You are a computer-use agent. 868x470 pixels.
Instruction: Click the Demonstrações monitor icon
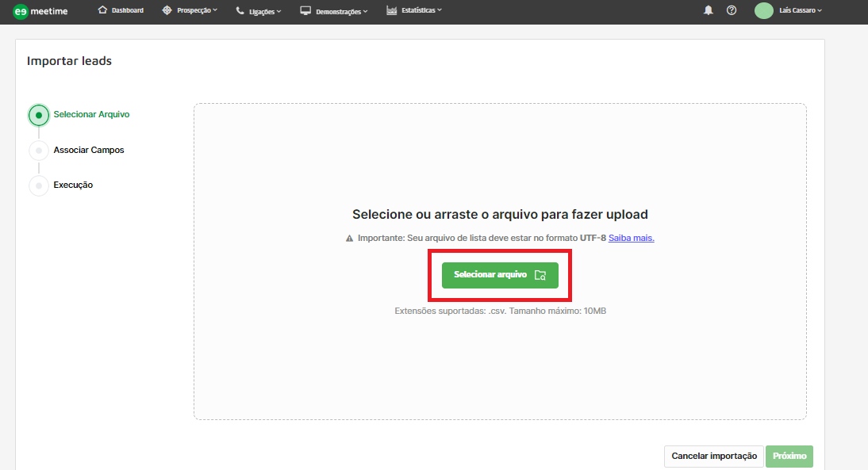[x=305, y=11]
